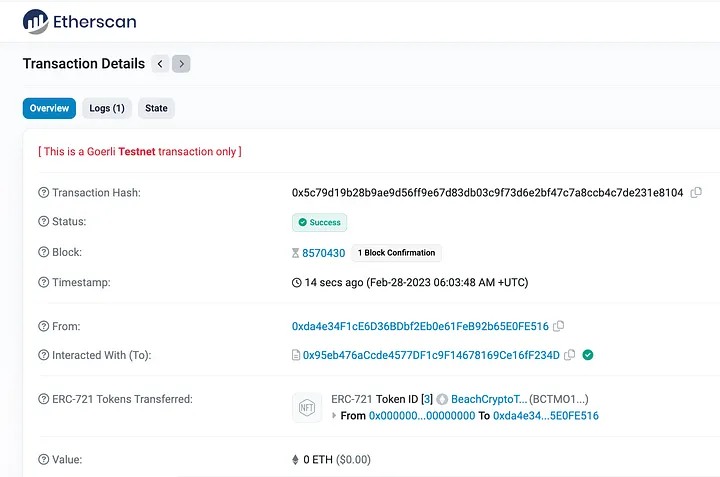
Task: Open block 8570430 link
Action: coord(323,253)
